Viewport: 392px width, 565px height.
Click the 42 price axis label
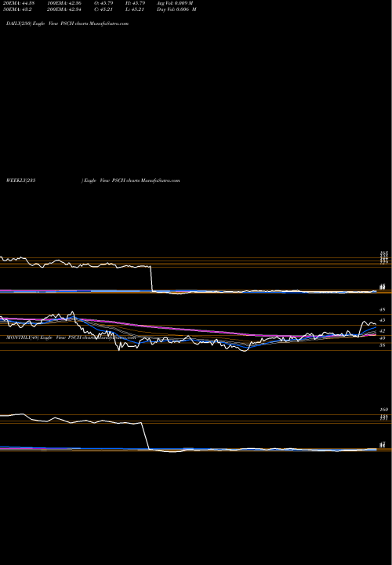click(383, 331)
